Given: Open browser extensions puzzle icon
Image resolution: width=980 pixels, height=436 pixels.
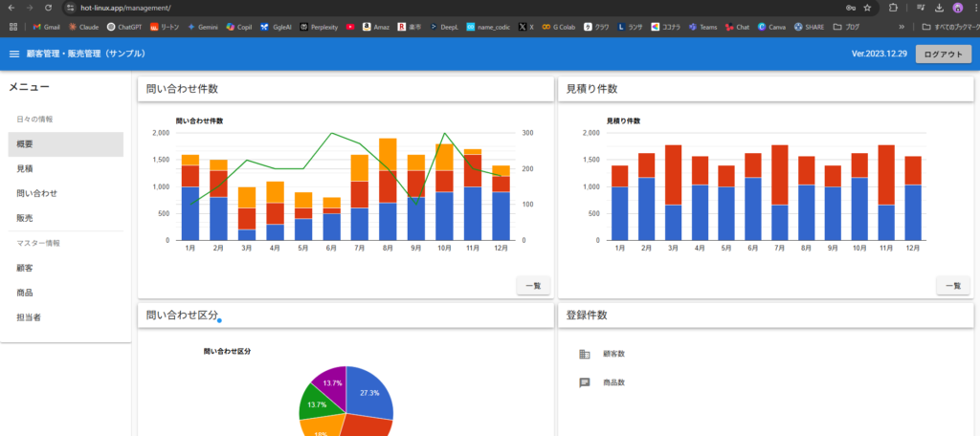Looking at the screenshot, I should coord(893,8).
